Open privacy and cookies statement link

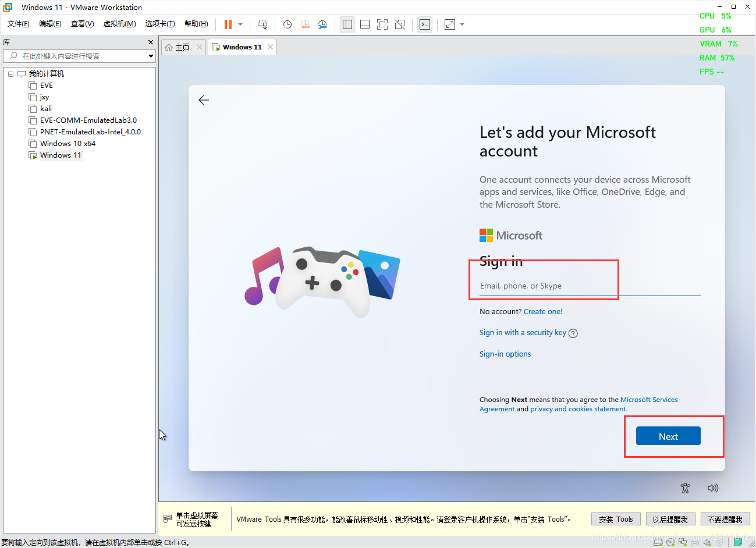(x=578, y=409)
